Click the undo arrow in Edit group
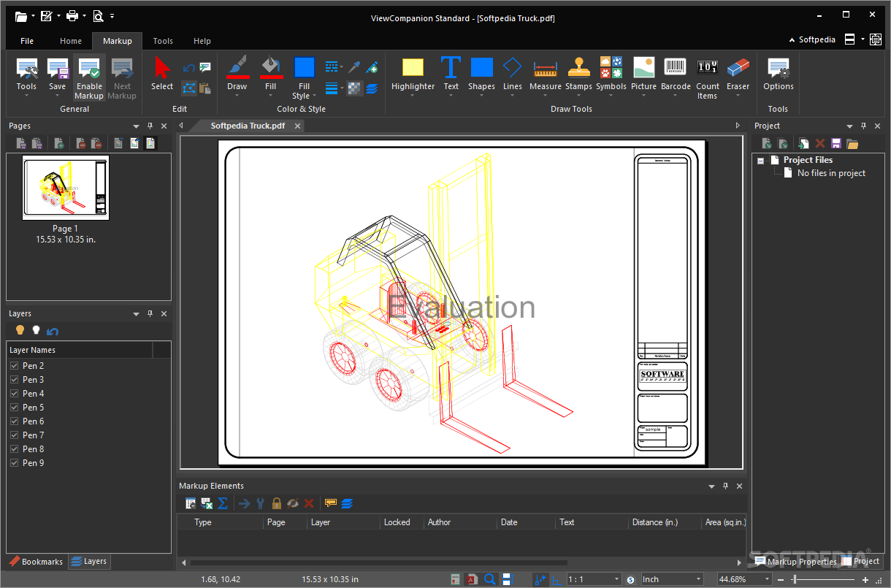Image resolution: width=891 pixels, height=588 pixels. (188, 68)
